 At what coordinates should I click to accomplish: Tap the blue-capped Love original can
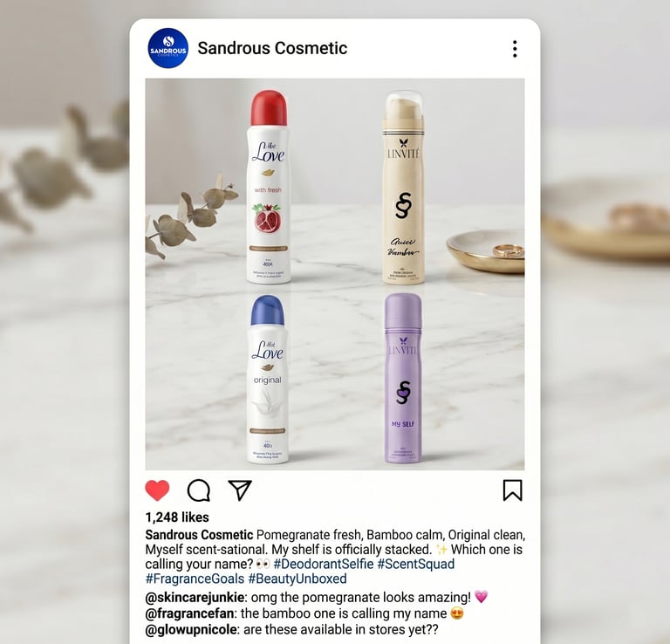click(x=268, y=380)
